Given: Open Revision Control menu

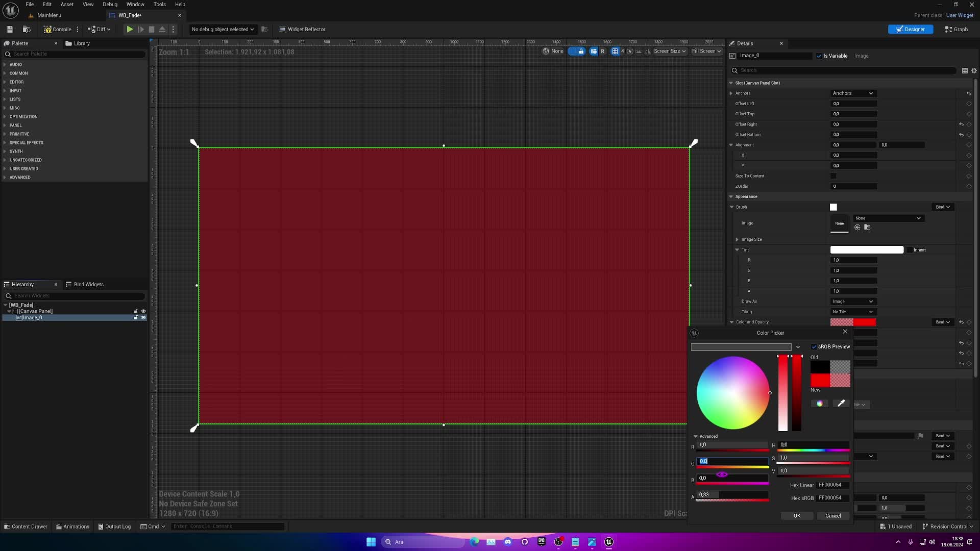Looking at the screenshot, I should point(947,527).
